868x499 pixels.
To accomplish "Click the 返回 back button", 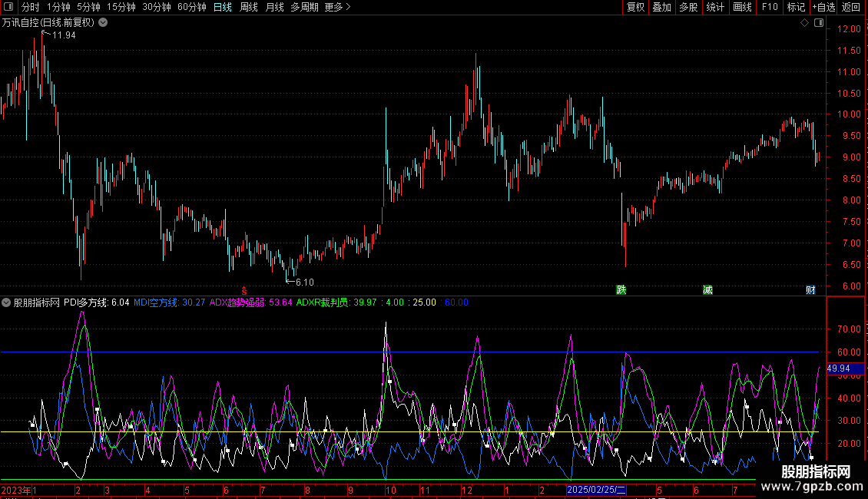I will point(851,7).
